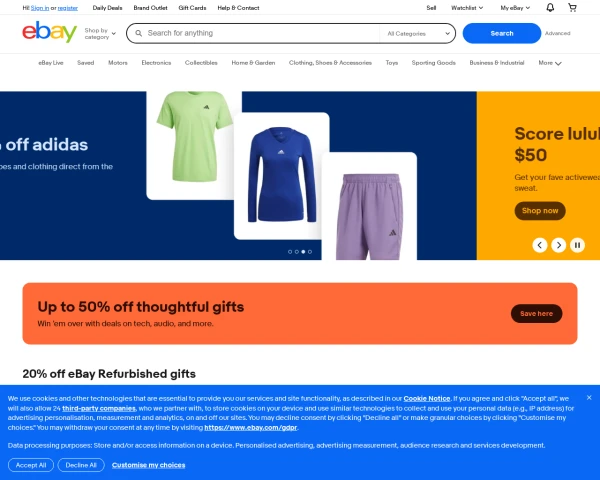
Task: Advance to next carousel slide arrow
Action: 558,245
